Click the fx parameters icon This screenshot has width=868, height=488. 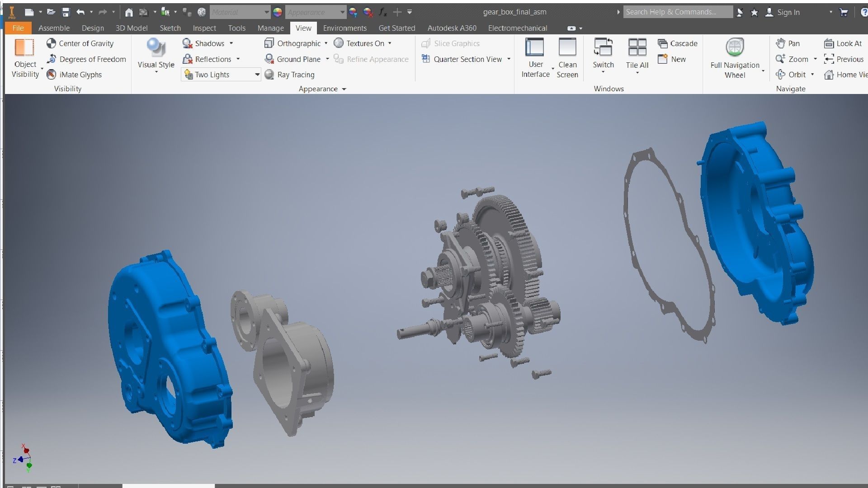[382, 12]
